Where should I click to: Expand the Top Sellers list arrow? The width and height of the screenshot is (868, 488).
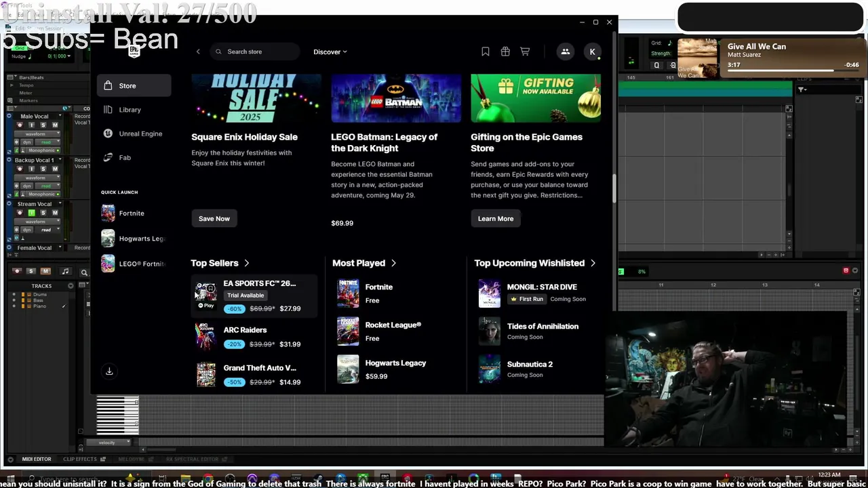(247, 263)
